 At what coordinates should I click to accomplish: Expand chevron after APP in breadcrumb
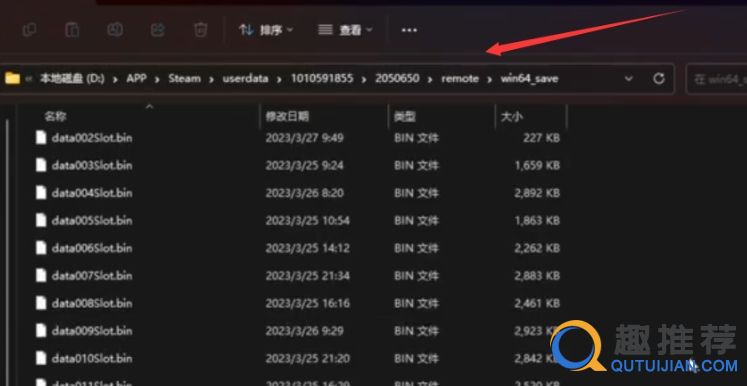coord(157,79)
